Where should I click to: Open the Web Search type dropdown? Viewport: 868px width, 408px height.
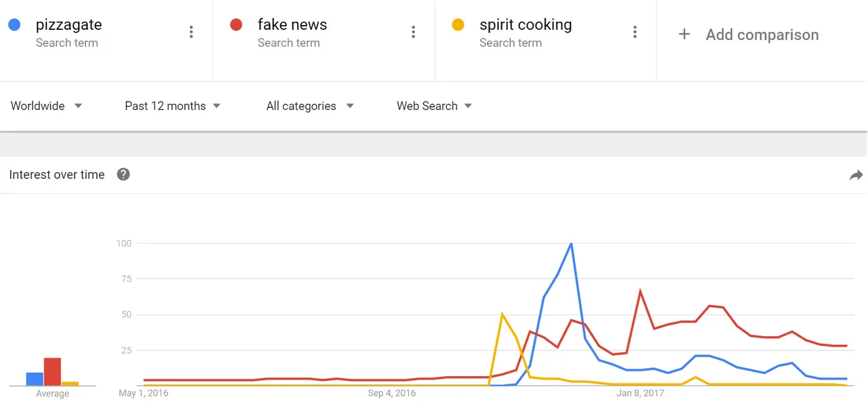pos(435,106)
